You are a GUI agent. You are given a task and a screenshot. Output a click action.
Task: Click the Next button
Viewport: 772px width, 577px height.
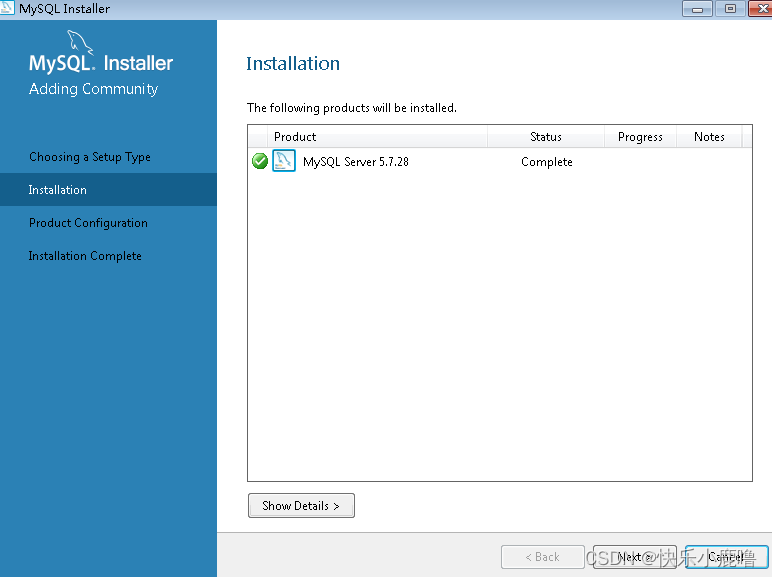click(635, 557)
